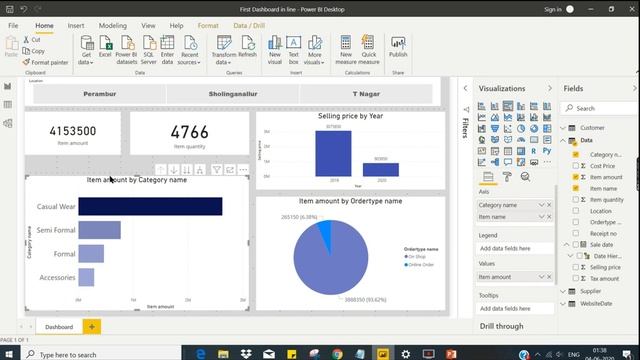The image size is (640, 360).
Task: Check the Cost Price field checkbox
Action: point(576,166)
